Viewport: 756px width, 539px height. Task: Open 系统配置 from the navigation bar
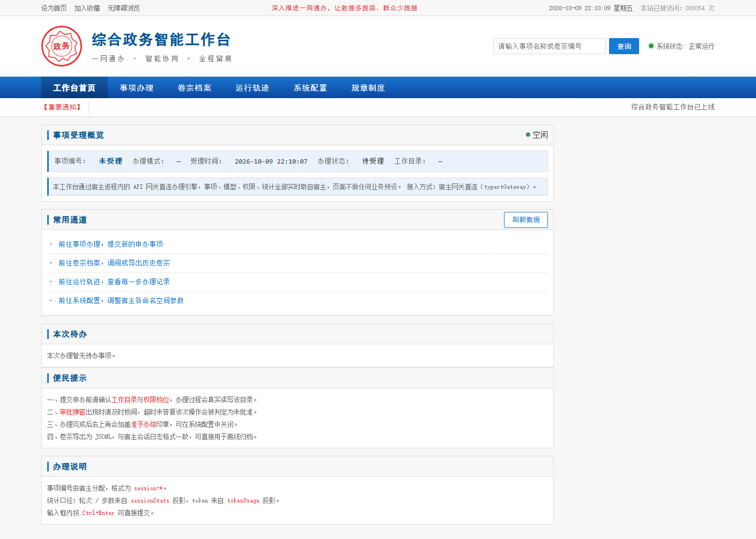pyautogui.click(x=310, y=87)
